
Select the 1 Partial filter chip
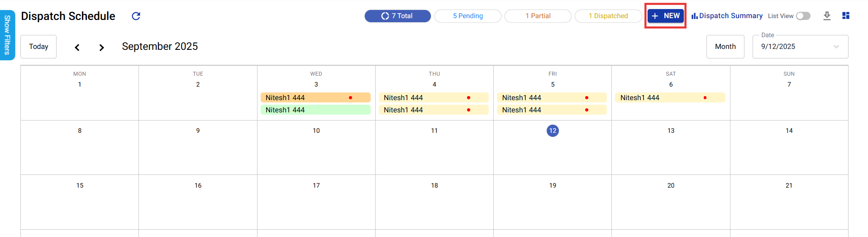point(538,16)
